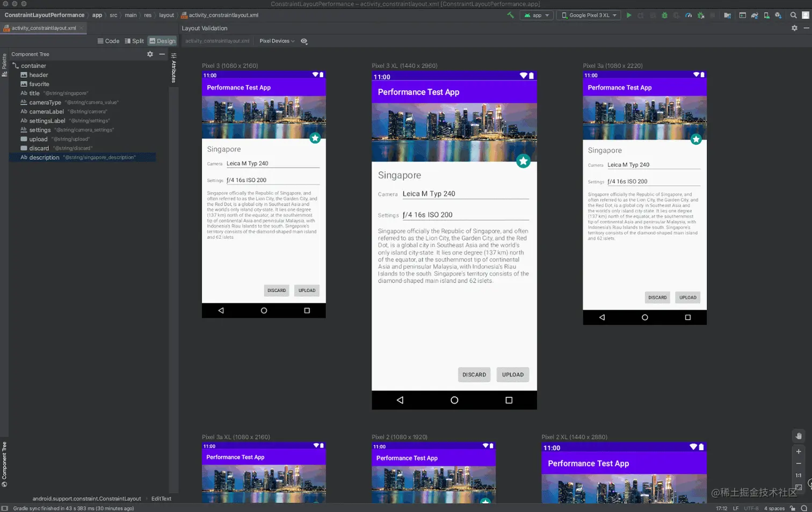Click the Zoom to Fit Screen icon
812x512 pixels.
pyautogui.click(x=799, y=487)
